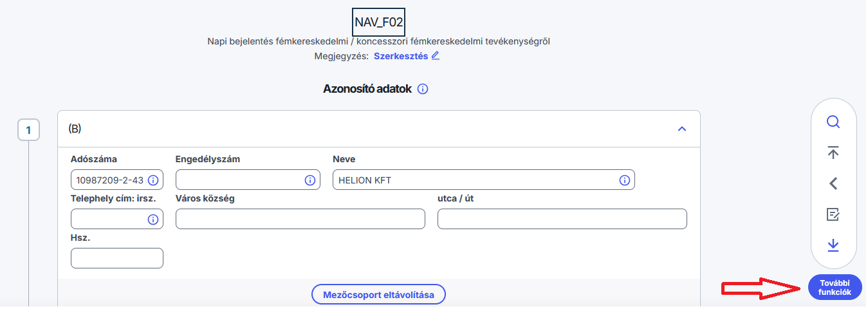868x309 pixels.
Task: Click info icon in Telephely irsz. field
Action: [153, 220]
